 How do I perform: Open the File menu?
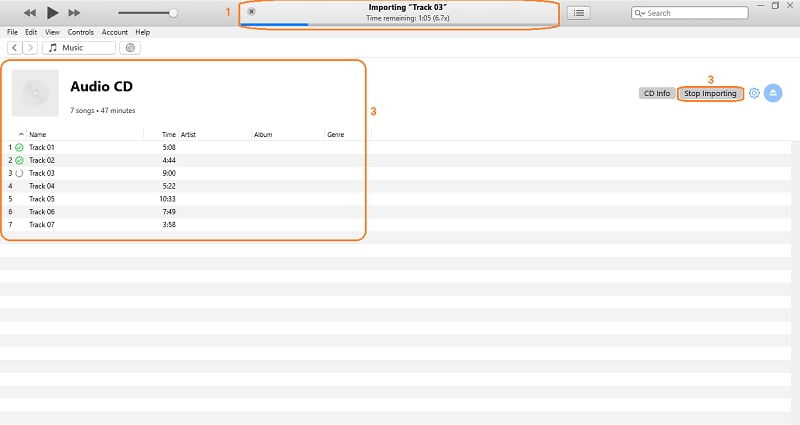pos(12,32)
